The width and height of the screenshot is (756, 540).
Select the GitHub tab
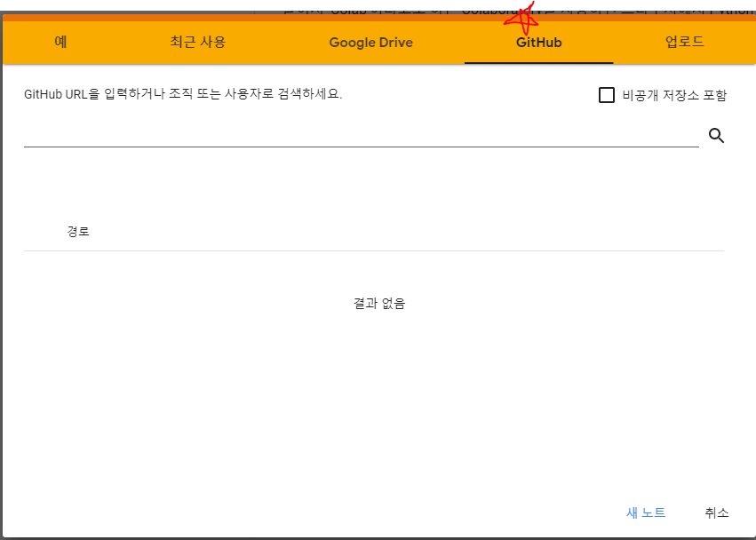coord(538,42)
